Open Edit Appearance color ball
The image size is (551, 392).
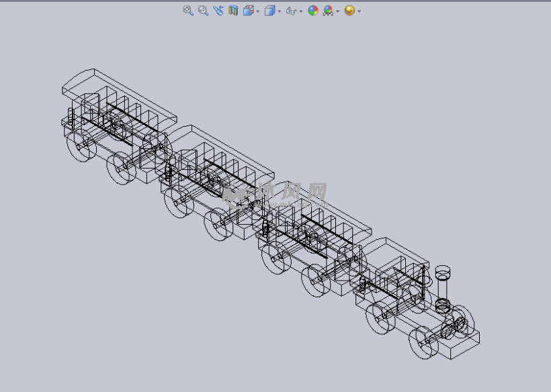point(312,11)
